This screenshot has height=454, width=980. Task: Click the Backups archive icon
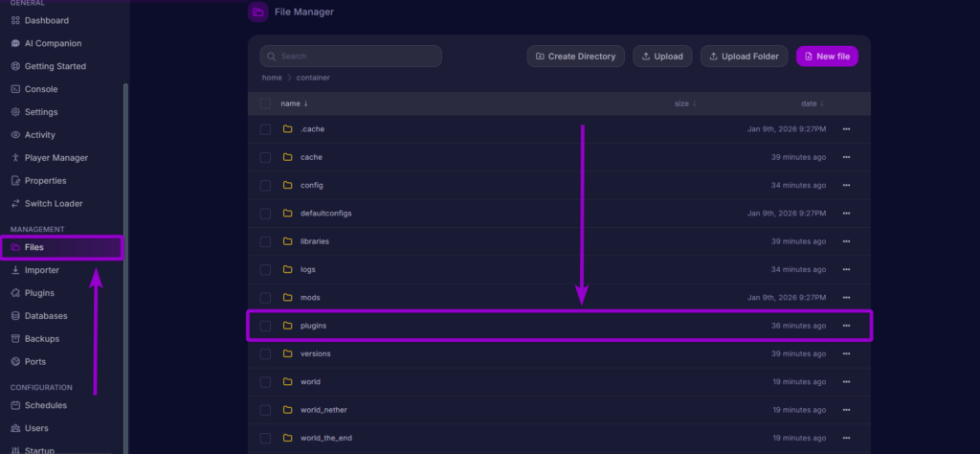click(15, 339)
